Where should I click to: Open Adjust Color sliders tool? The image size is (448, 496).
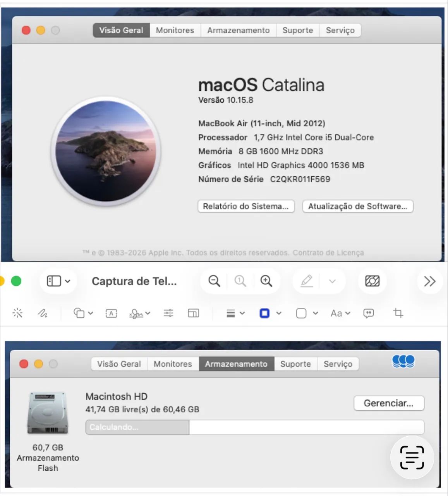click(168, 313)
